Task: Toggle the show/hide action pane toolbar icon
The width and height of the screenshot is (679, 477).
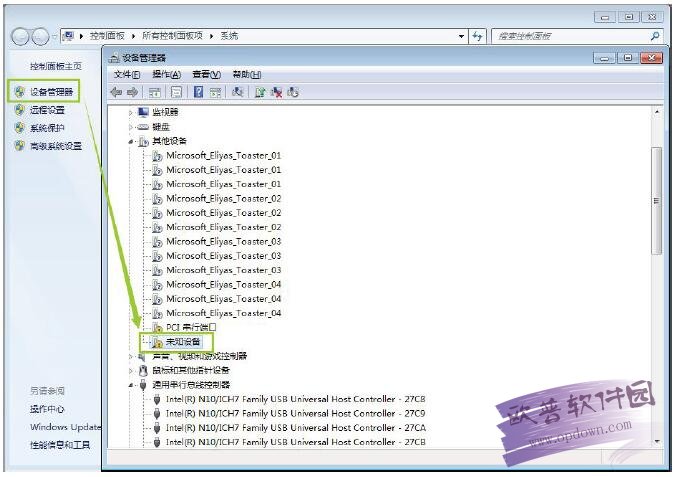Action: pyautogui.click(x=215, y=92)
